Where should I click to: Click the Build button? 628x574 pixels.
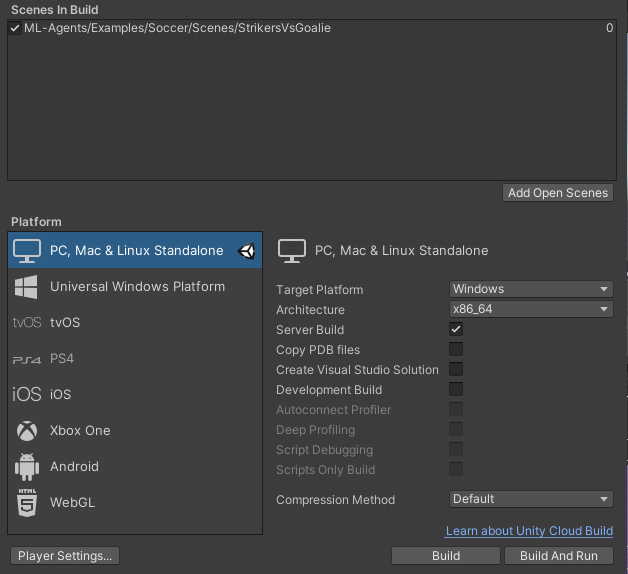(x=446, y=556)
